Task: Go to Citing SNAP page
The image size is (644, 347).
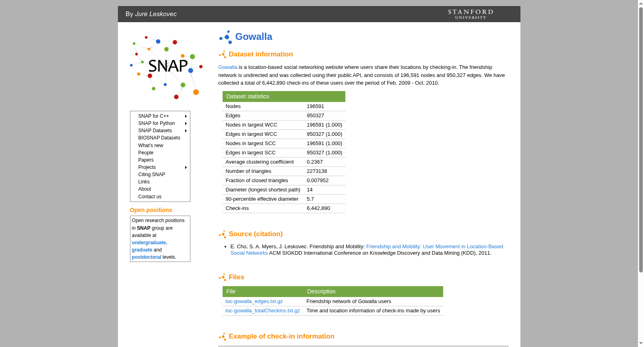Action: pyautogui.click(x=152, y=175)
